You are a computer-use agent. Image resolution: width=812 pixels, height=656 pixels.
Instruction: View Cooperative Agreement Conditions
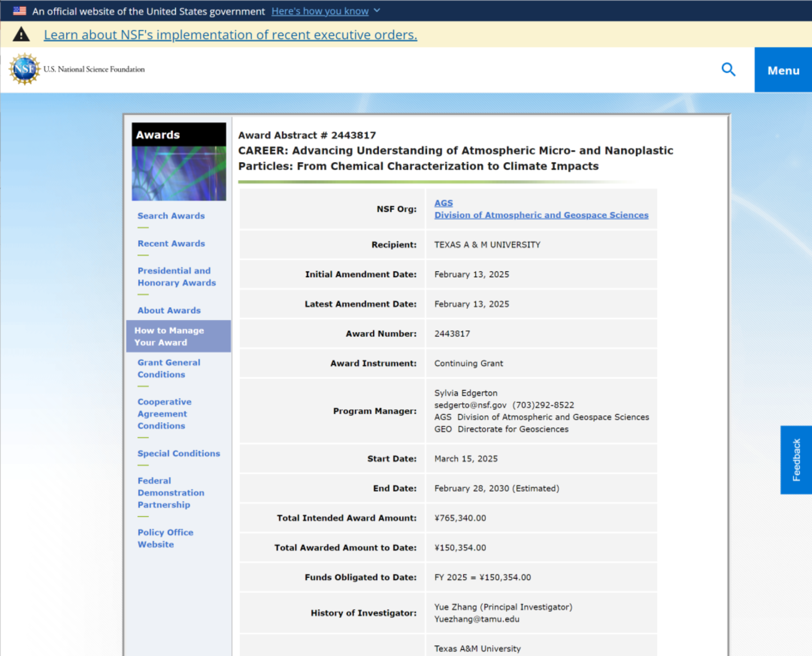point(164,414)
